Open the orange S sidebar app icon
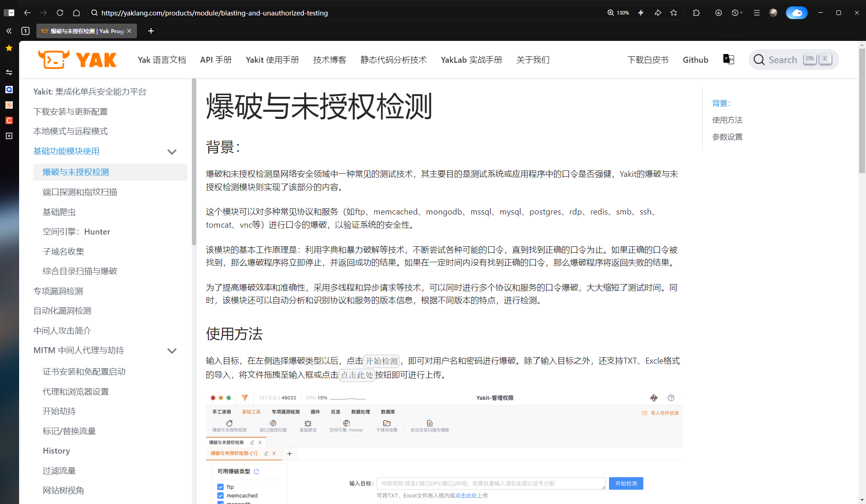 point(9,105)
